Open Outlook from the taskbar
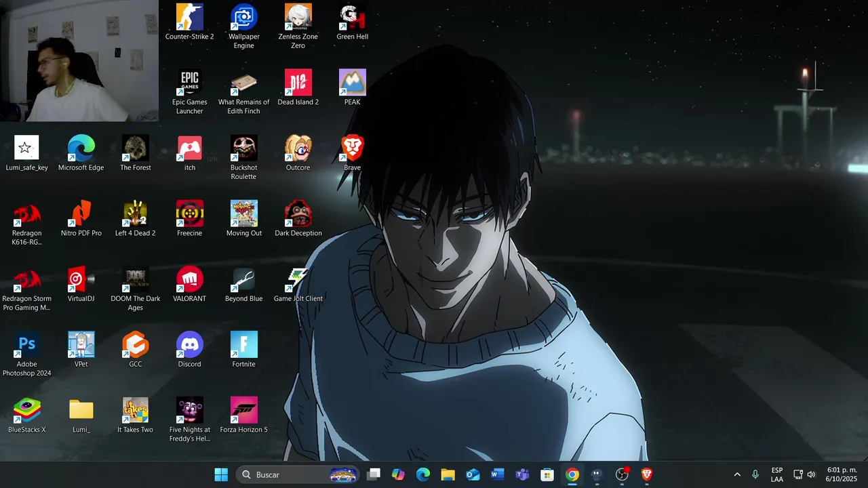 coord(473,474)
